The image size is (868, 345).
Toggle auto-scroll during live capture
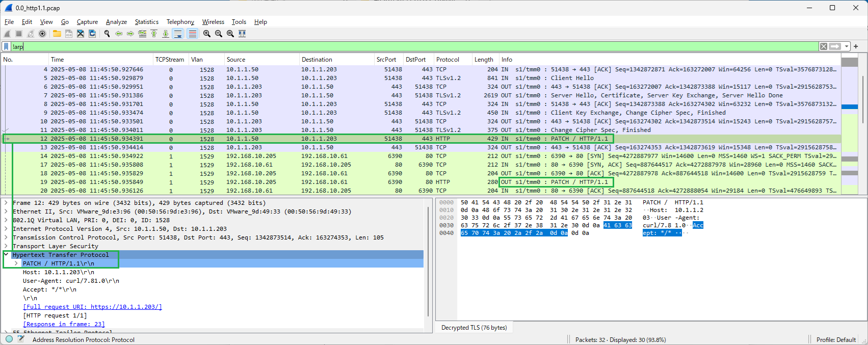178,34
